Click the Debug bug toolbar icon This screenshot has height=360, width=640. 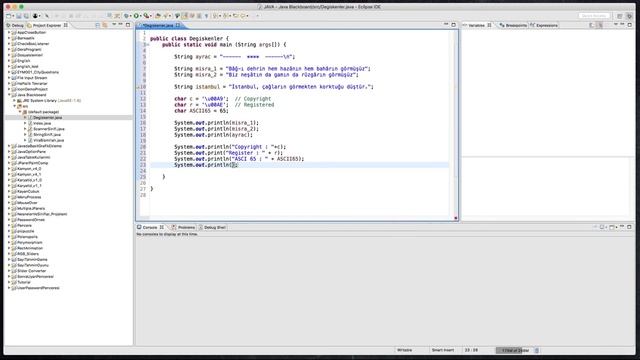(x=126, y=16)
